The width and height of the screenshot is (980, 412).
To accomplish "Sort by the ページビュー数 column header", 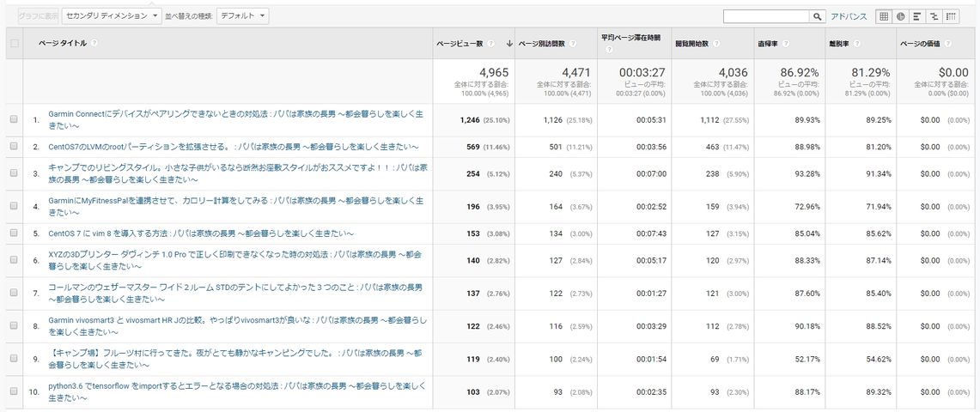I will [x=461, y=44].
